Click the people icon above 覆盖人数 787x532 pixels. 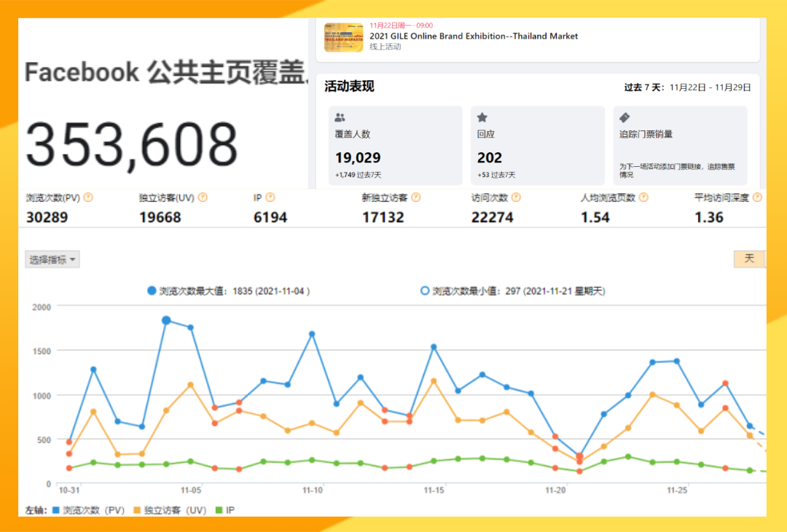340,117
